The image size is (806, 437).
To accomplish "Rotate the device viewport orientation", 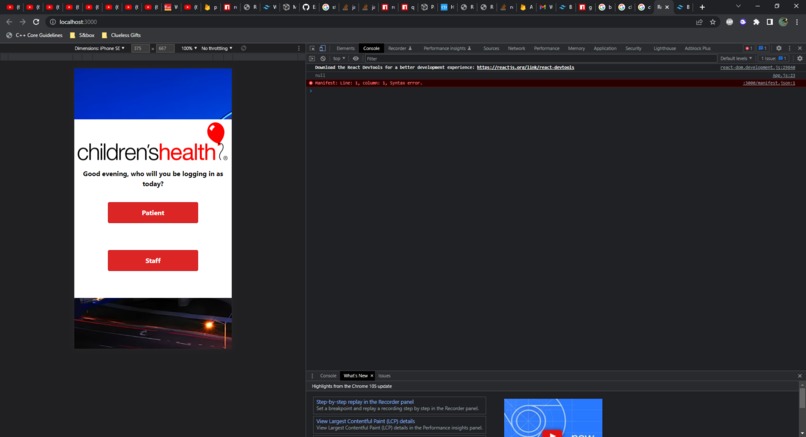I will pyautogui.click(x=244, y=48).
